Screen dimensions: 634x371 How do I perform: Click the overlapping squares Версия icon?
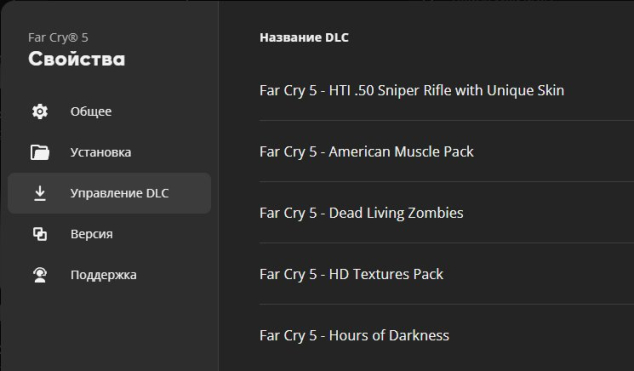[40, 234]
